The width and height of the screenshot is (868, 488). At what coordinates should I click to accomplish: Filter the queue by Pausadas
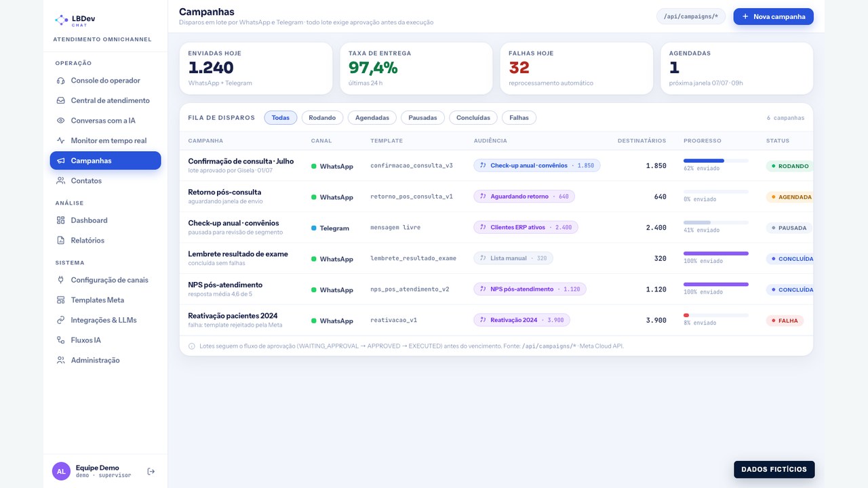(422, 117)
